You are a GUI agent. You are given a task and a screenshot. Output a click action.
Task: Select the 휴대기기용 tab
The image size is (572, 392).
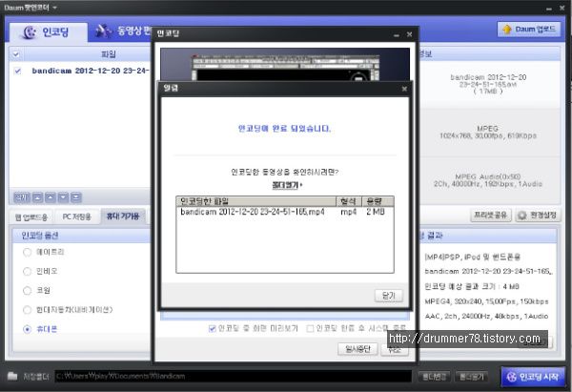(x=123, y=217)
